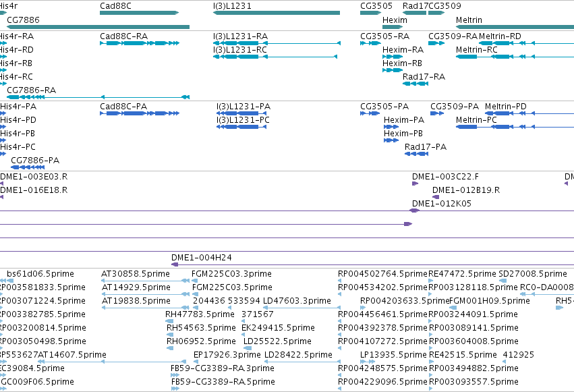Screen dimensions: 574x392
Task: Select the AT14929.5prime EST label
Action: 136,287
